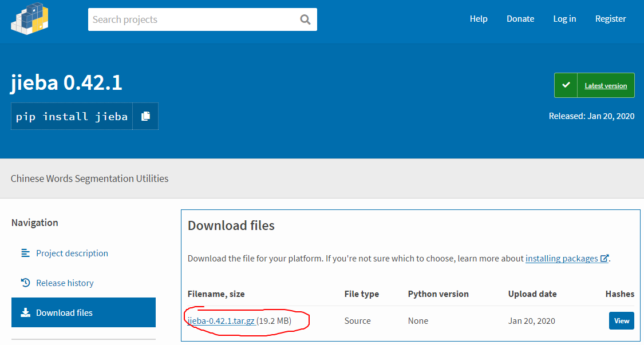Screen dimensions: 644x345
Task: Download jieba-0.42.1.tar.gz
Action: tap(221, 321)
